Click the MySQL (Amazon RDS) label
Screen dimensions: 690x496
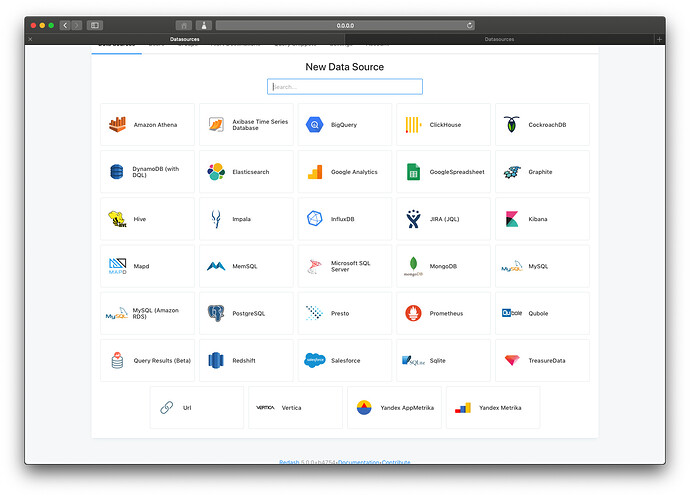[x=155, y=313]
